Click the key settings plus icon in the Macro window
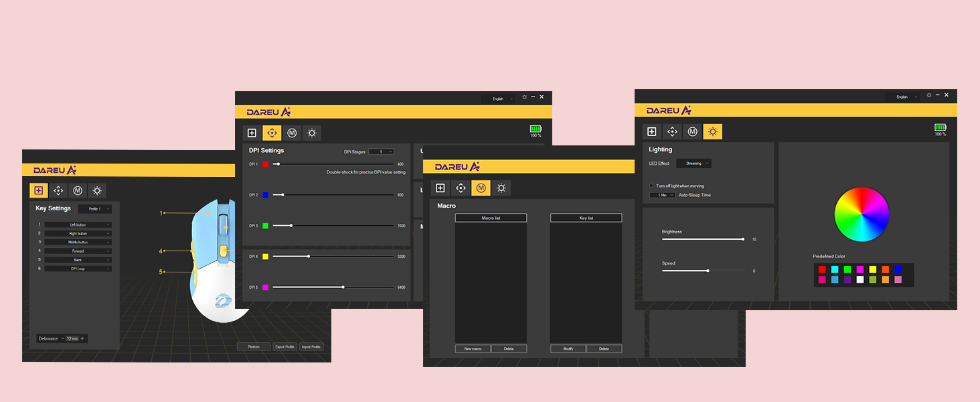Screen dimensions: 980x402 (x=440, y=188)
